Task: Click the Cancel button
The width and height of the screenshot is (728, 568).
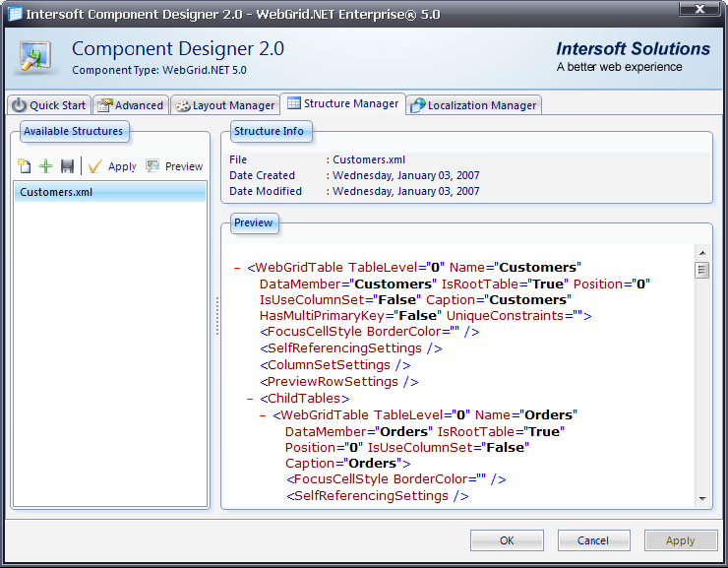Action: tap(593, 540)
